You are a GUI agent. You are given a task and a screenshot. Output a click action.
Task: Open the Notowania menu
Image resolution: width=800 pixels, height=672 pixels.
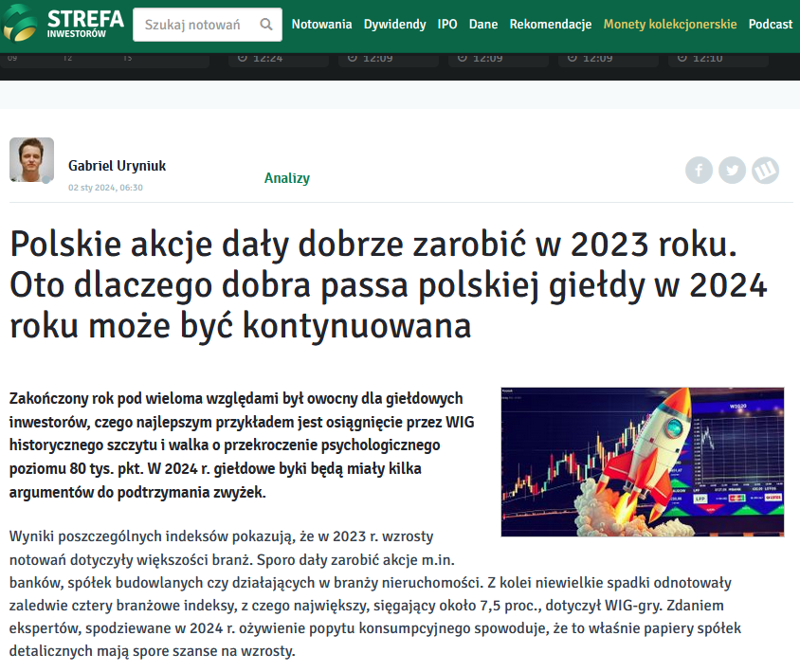[321, 25]
